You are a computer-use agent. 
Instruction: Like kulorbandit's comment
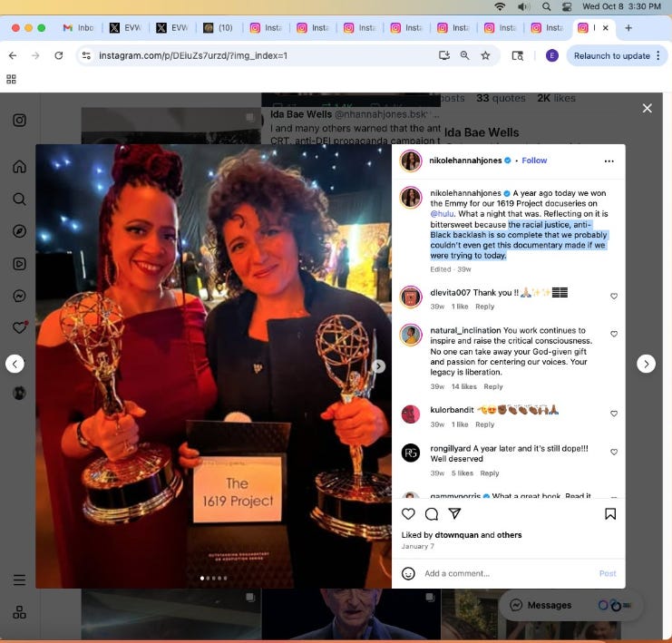point(614,414)
